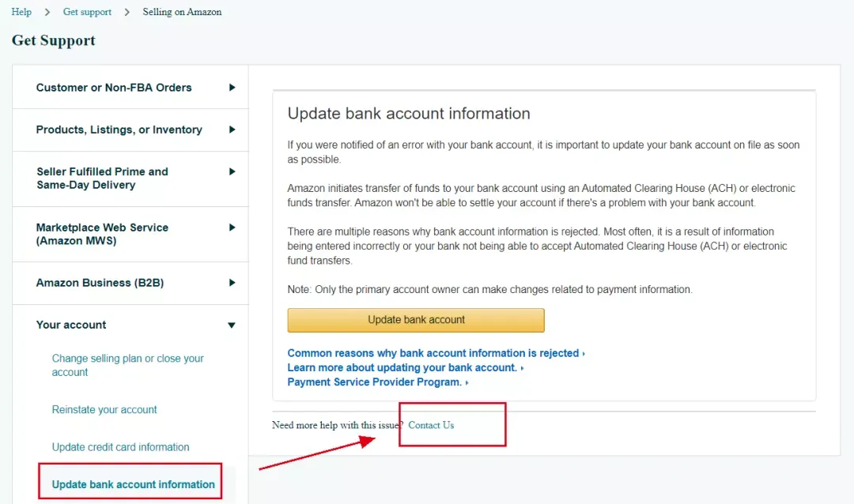
Task: Open the Contact Us link
Action: tap(431, 425)
